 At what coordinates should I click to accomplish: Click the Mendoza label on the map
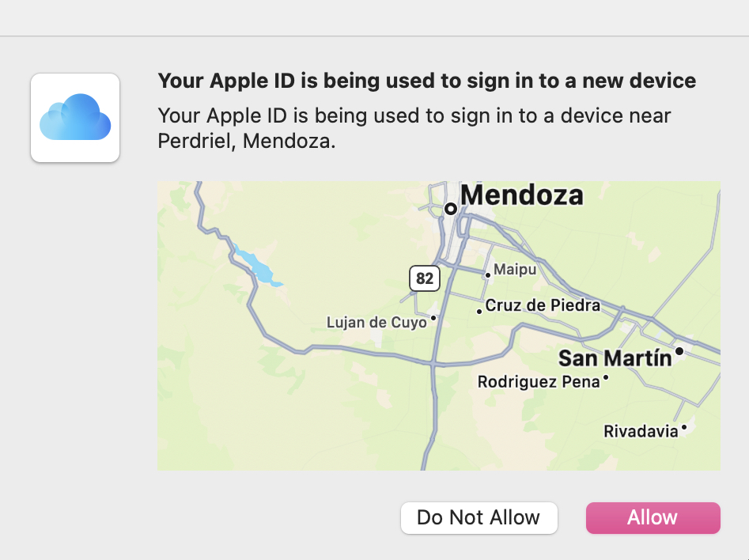tap(522, 196)
